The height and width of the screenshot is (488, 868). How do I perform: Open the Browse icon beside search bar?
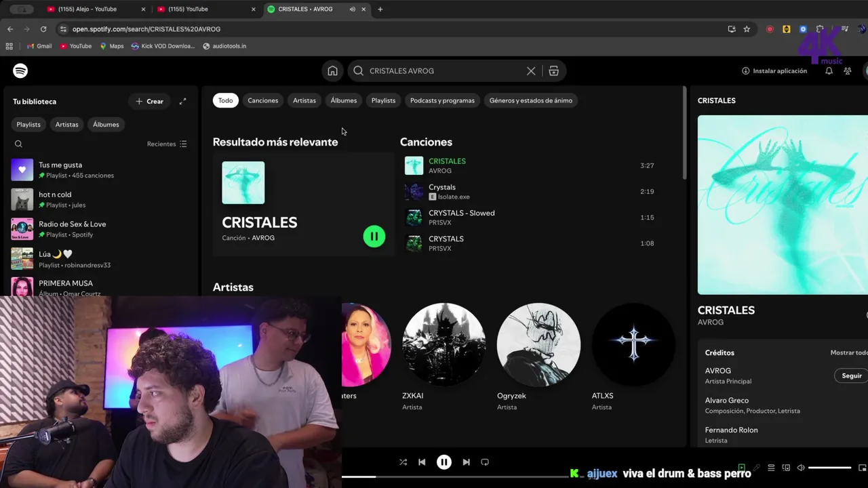point(553,70)
